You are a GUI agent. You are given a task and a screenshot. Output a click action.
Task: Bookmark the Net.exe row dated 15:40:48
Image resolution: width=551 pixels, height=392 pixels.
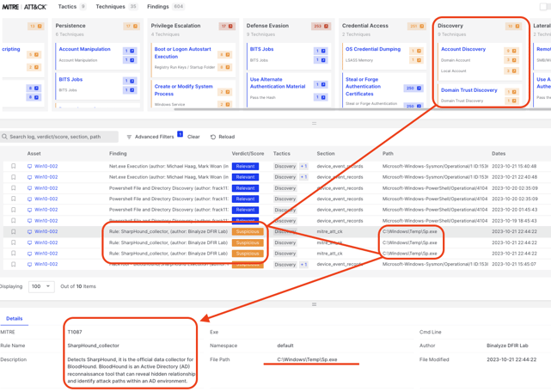pos(14,166)
